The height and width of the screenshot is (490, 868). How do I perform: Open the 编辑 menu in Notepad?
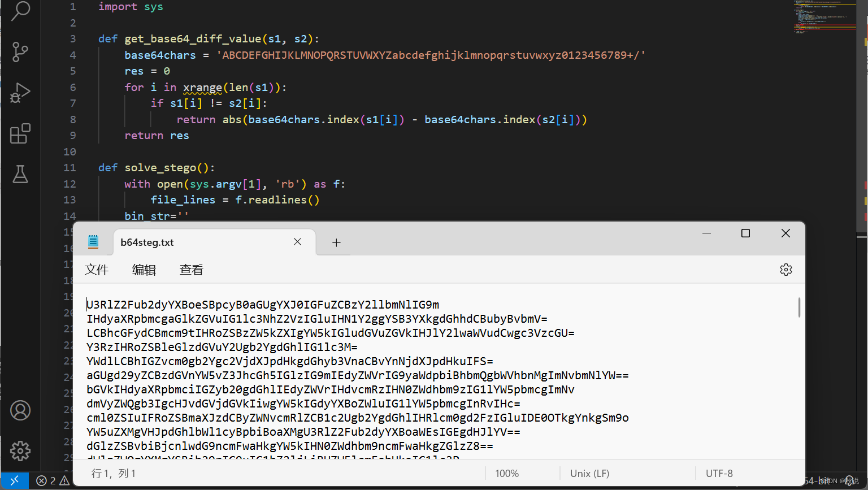(x=144, y=270)
